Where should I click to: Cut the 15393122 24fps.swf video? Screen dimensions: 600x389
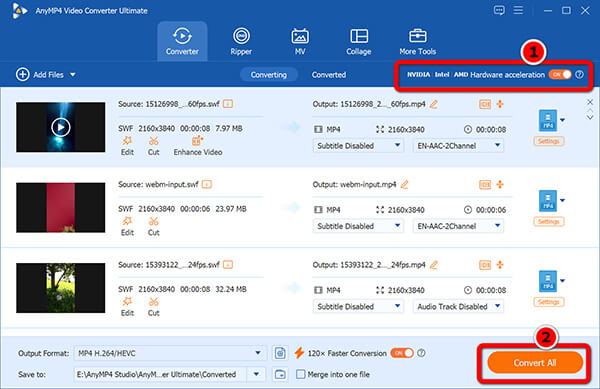click(x=153, y=306)
